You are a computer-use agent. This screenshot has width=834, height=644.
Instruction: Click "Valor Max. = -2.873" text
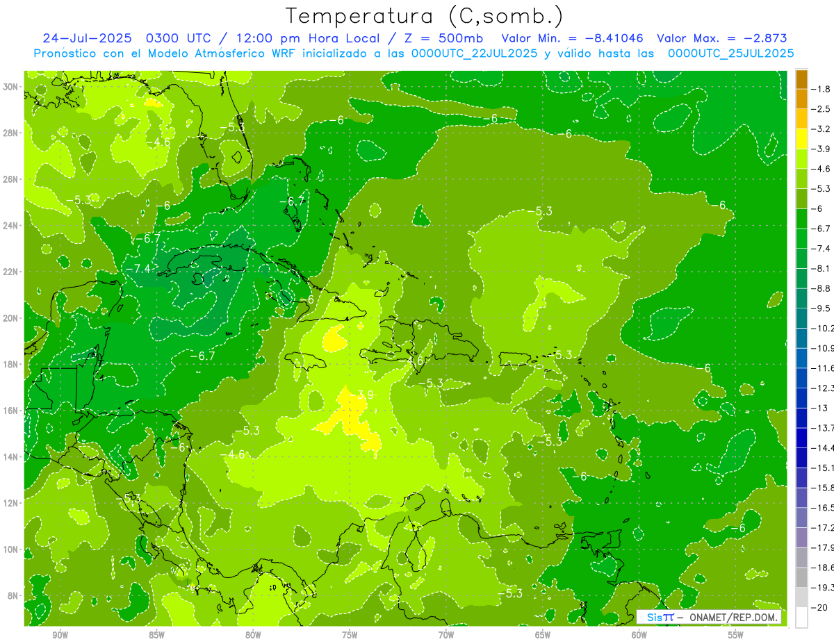[721, 38]
